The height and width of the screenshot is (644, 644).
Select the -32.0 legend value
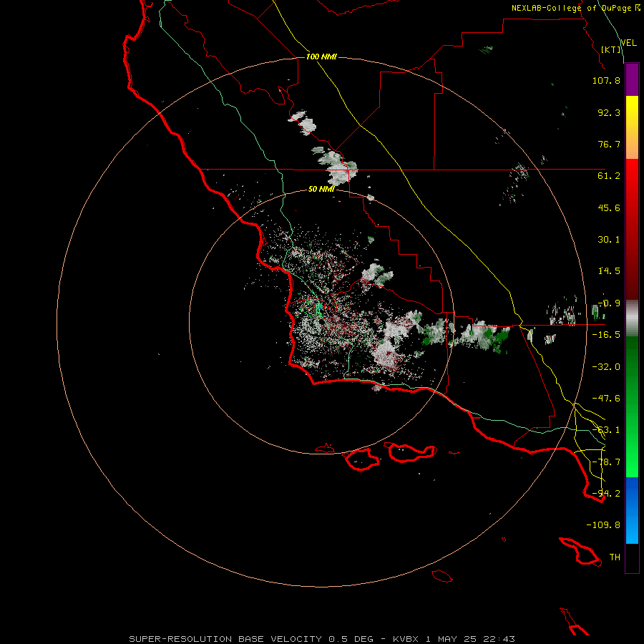point(606,367)
